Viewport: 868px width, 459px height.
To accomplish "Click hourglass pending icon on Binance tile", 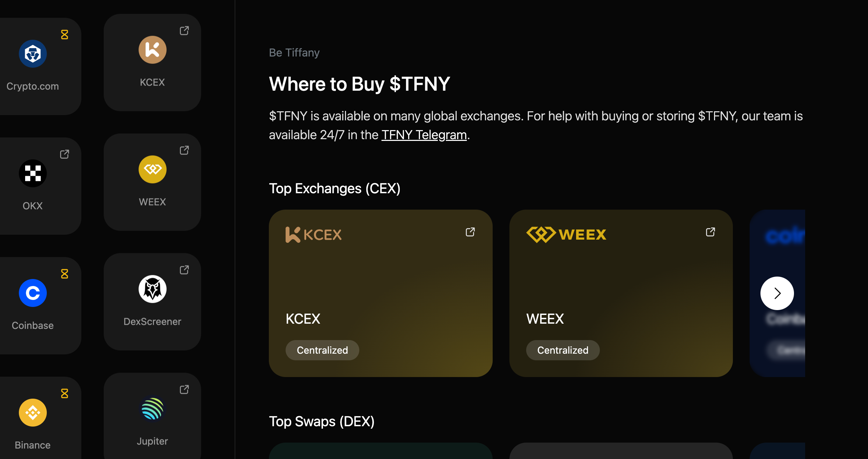I will (65, 393).
